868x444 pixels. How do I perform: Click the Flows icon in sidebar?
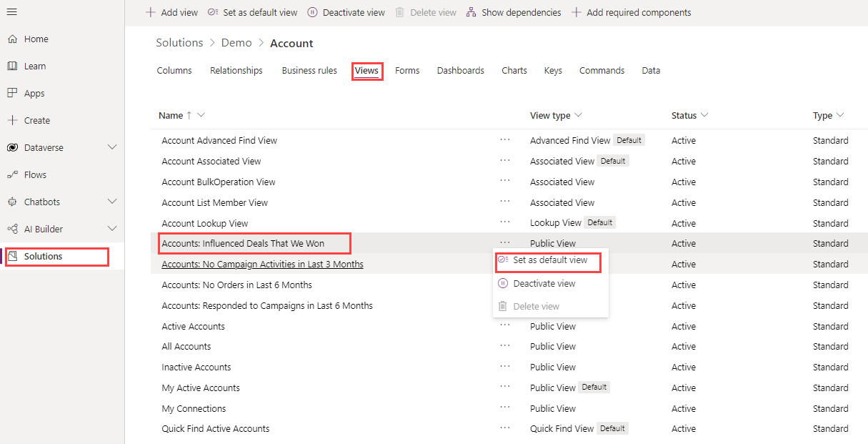pyautogui.click(x=12, y=174)
